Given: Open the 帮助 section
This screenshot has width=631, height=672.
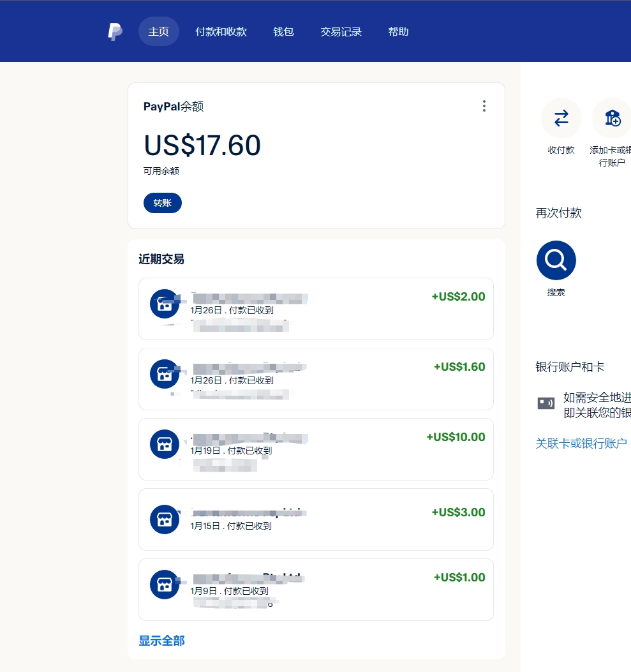Looking at the screenshot, I should pyautogui.click(x=398, y=31).
